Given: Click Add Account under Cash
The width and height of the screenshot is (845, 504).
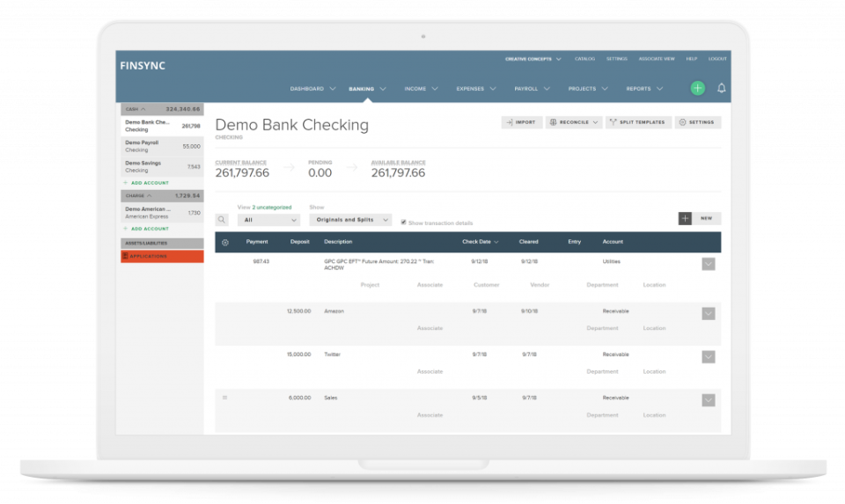Looking at the screenshot, I should click(147, 183).
